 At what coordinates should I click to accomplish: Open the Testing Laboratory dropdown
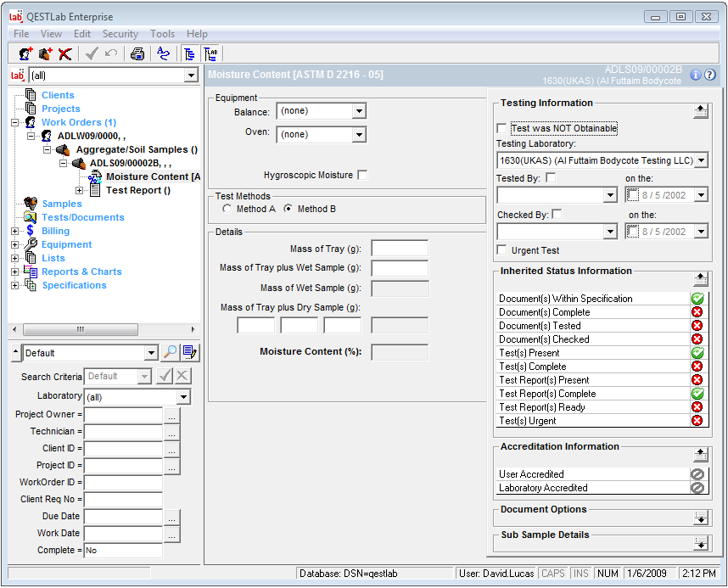click(x=701, y=160)
